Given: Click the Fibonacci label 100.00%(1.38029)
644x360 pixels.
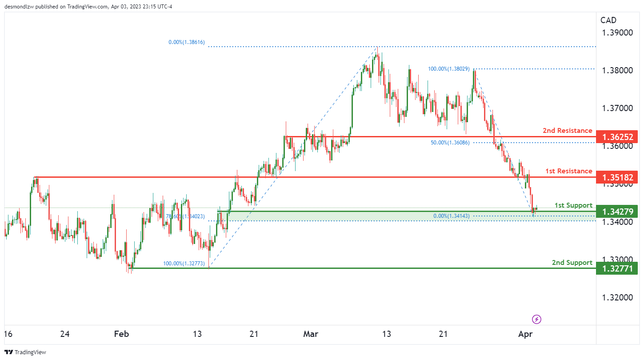Looking at the screenshot, I should tap(449, 69).
